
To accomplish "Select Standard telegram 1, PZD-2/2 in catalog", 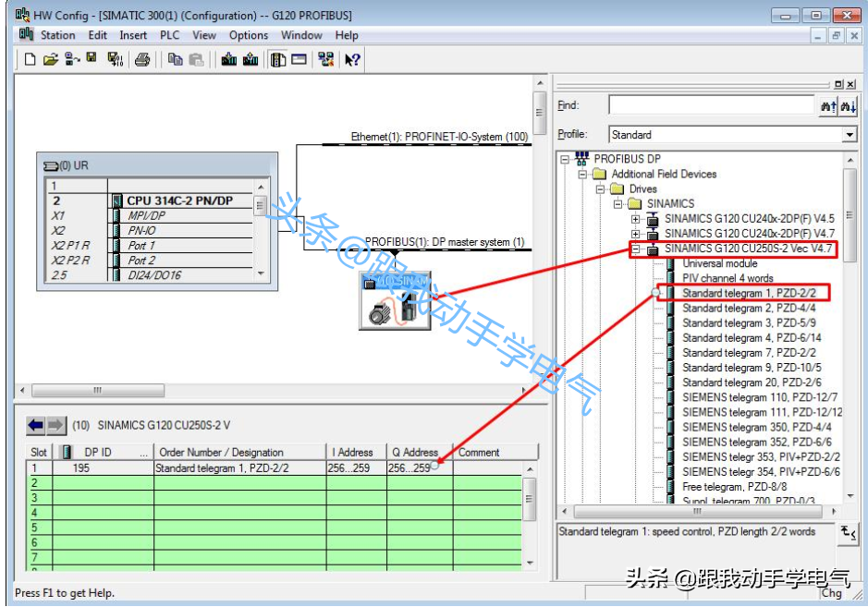I will point(749,293).
